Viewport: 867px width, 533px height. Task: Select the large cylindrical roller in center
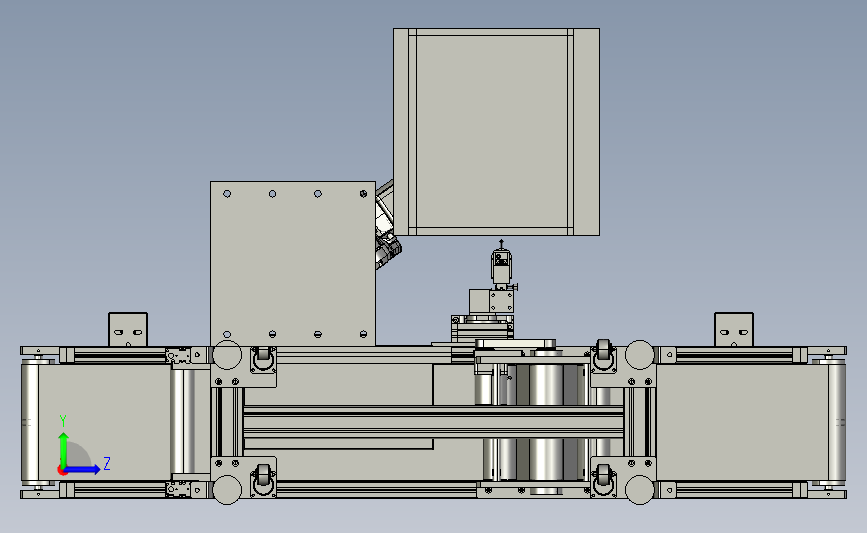point(546,422)
